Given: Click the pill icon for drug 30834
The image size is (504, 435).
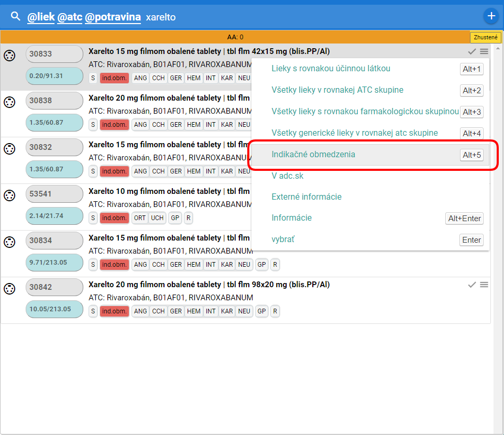Looking at the screenshot, I should click(9, 242).
